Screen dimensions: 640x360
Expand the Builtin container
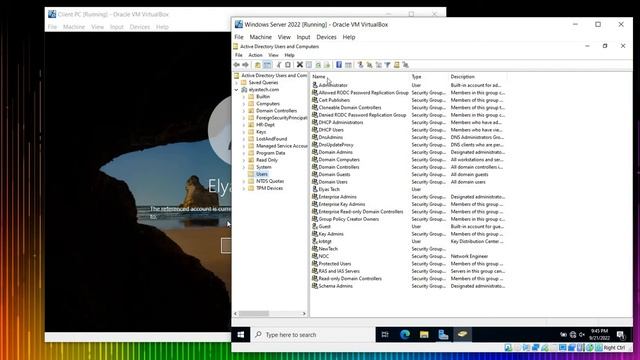tap(244, 97)
